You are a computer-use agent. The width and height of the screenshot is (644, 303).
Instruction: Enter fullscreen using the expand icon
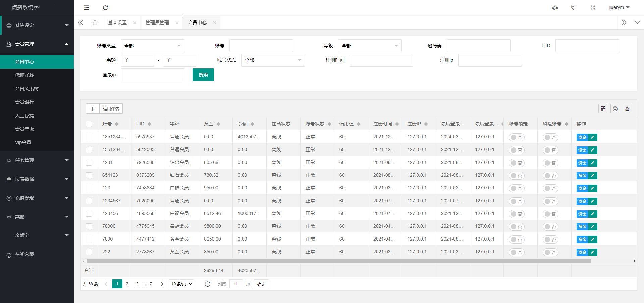click(593, 8)
